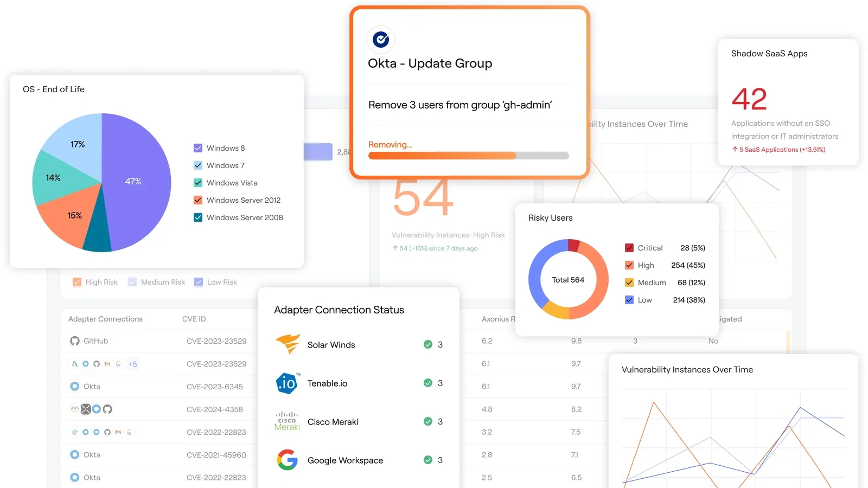Toggle the Windows Server 2008 checkbox
868x488 pixels.
tap(198, 217)
